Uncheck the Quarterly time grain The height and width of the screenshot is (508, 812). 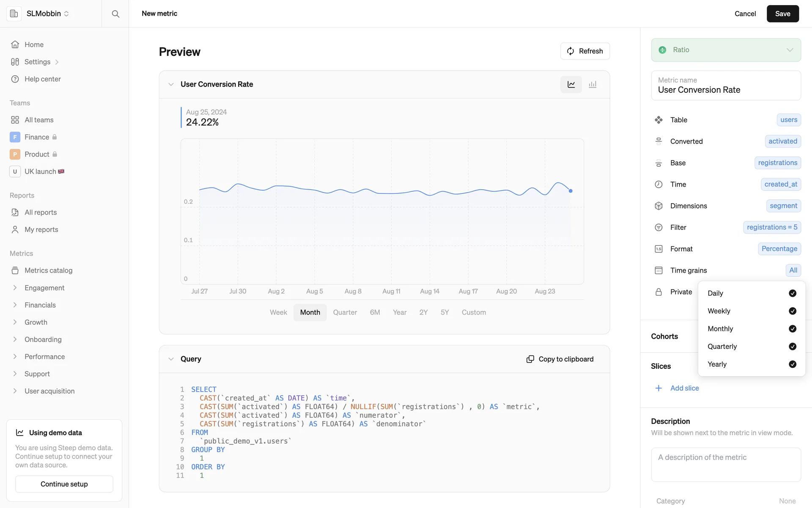pos(792,347)
